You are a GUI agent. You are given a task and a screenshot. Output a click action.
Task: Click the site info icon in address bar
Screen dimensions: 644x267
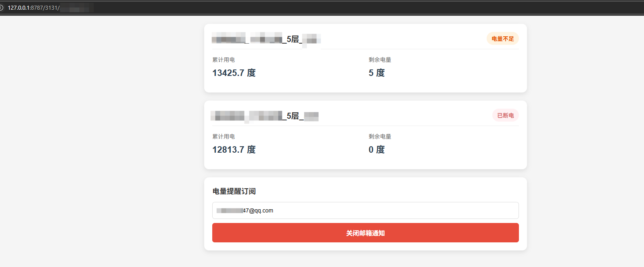1,8
